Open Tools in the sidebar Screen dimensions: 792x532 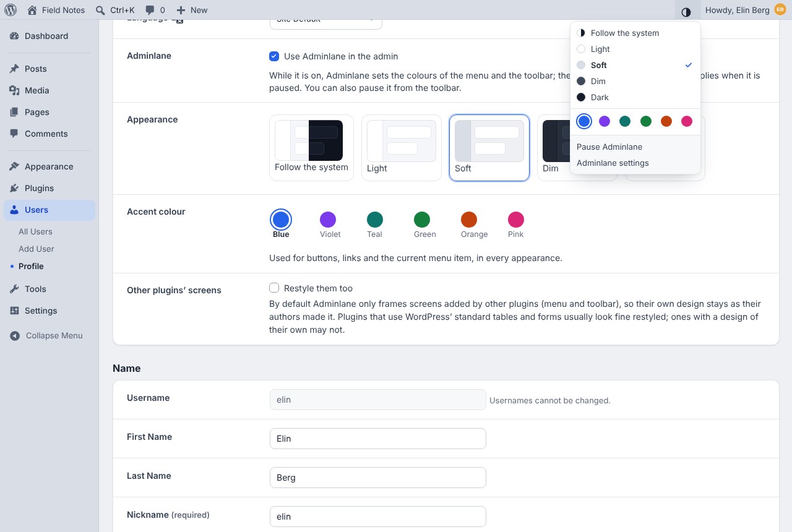pos(49,289)
